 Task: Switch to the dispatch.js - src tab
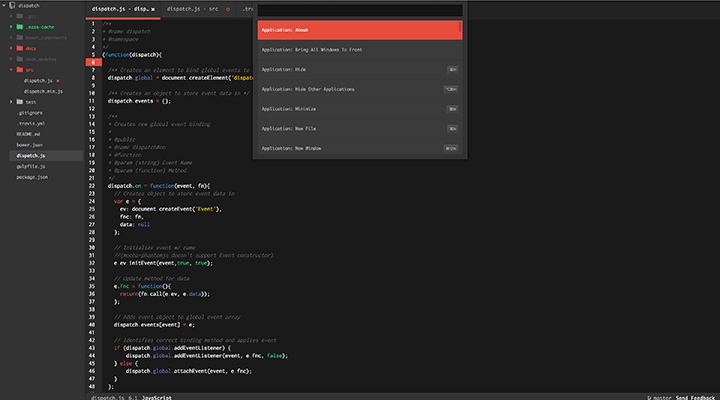point(197,9)
